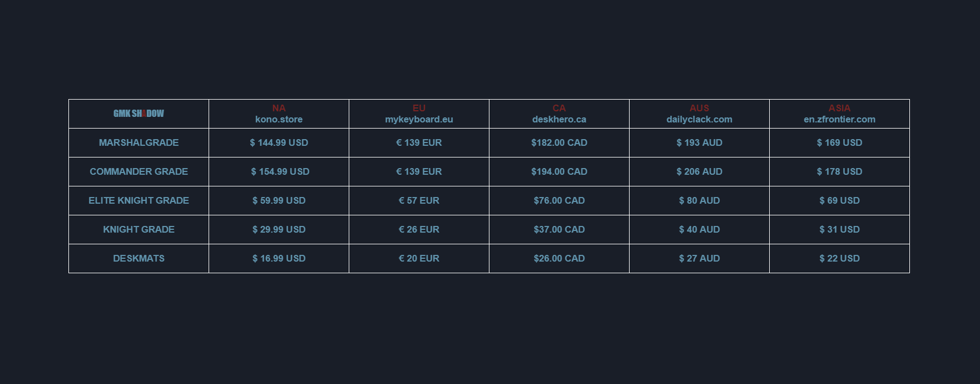The image size is (980, 384).
Task: Click the € 57 EUR price cell
Action: pyautogui.click(x=419, y=200)
